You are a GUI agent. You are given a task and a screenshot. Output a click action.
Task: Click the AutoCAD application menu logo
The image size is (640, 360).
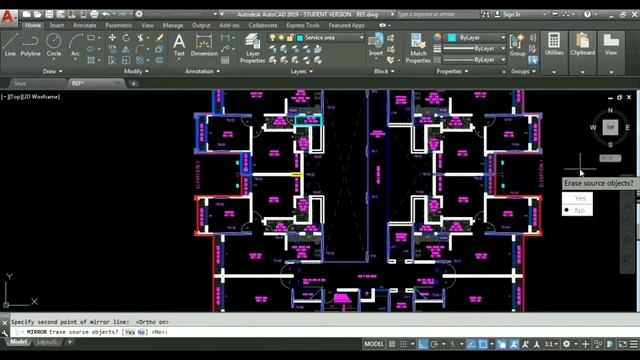point(8,18)
